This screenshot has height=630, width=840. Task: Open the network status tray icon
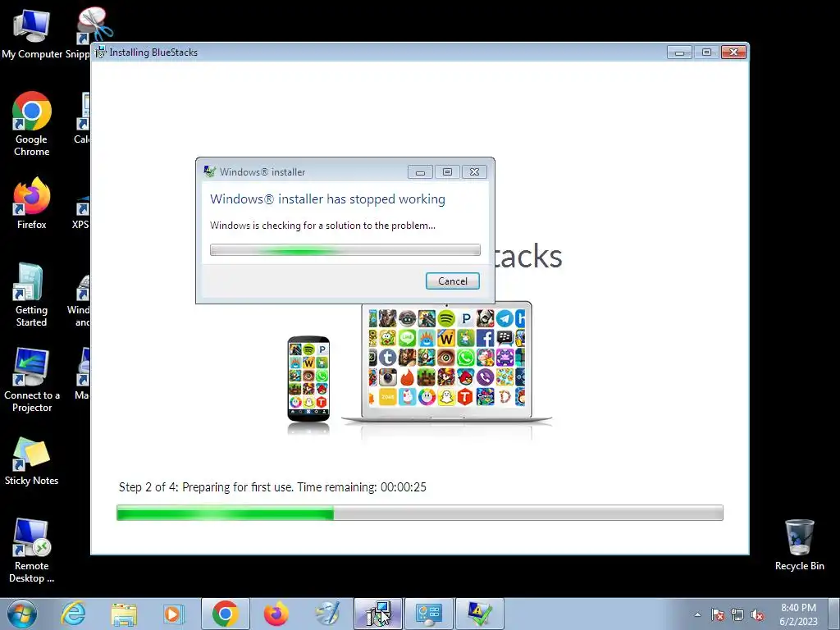pyautogui.click(x=737, y=614)
